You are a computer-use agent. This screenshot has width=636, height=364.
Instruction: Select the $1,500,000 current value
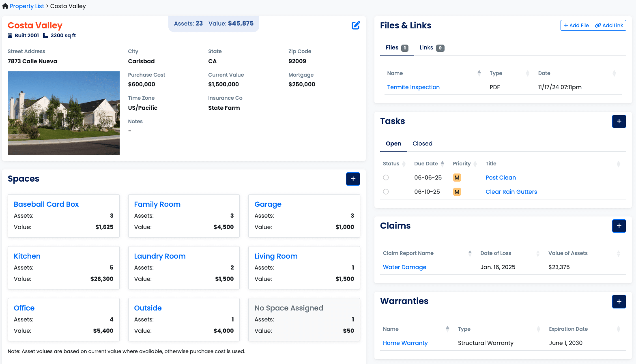coord(223,84)
